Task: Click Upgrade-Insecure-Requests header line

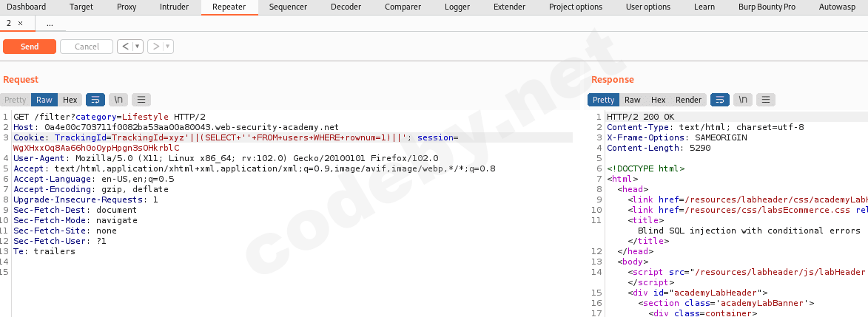Action: 86,200
